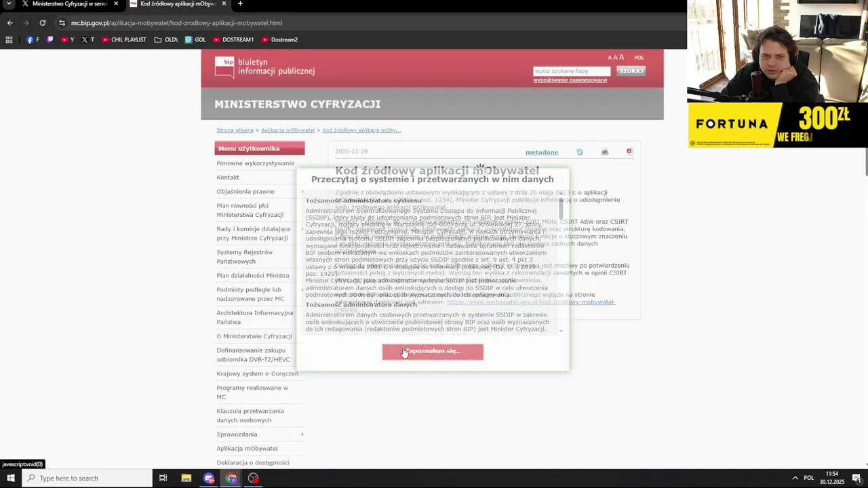
Task: Open the OLD\ bookmarks folder
Action: (166, 40)
